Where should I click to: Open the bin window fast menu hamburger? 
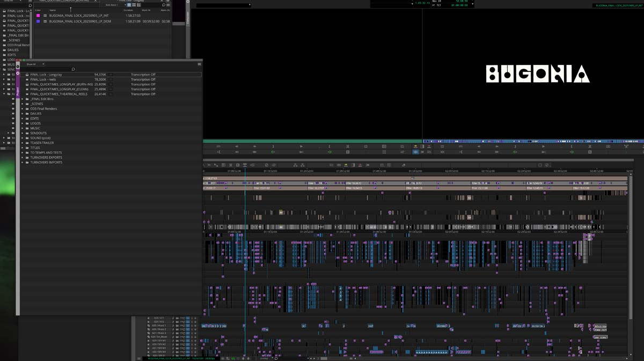(169, 5)
